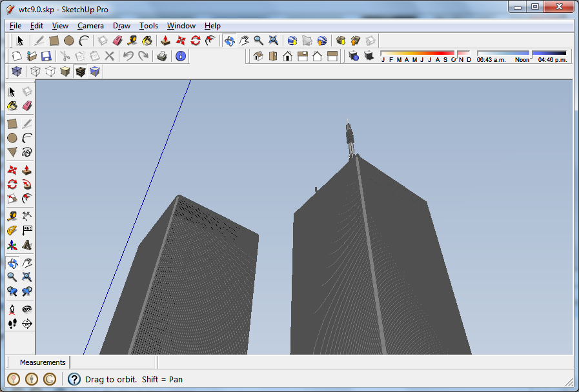Enable Monochrome face style
The image size is (579, 392).
tap(95, 71)
